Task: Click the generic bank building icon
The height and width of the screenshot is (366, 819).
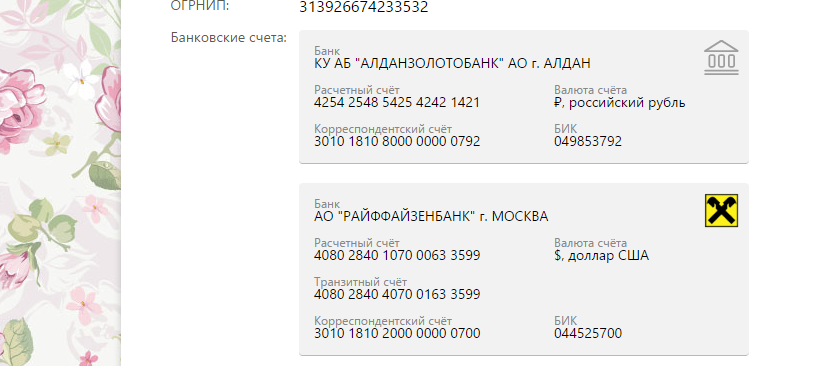Action: tap(721, 57)
